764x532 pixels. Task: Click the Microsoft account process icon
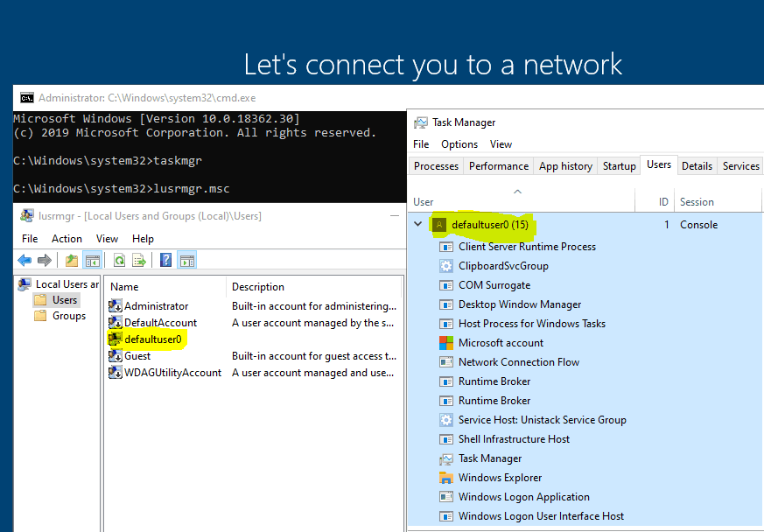pos(445,343)
